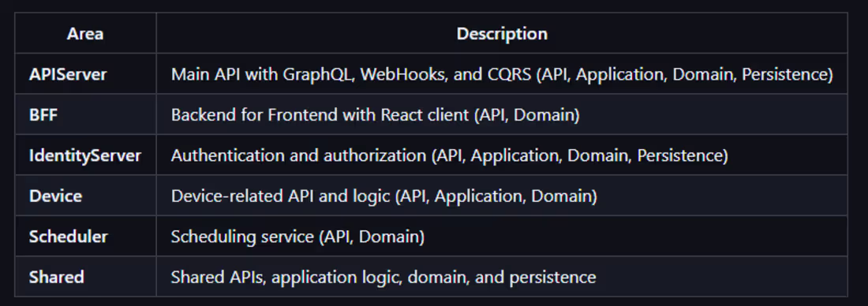Screen dimensions: 868x306
Task: Click the Description column header
Action: (x=502, y=34)
